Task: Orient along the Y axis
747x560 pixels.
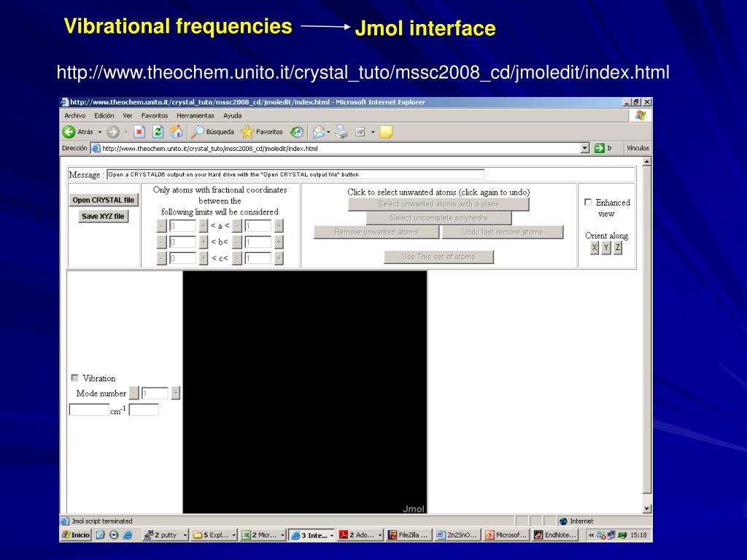Action: click(606, 247)
